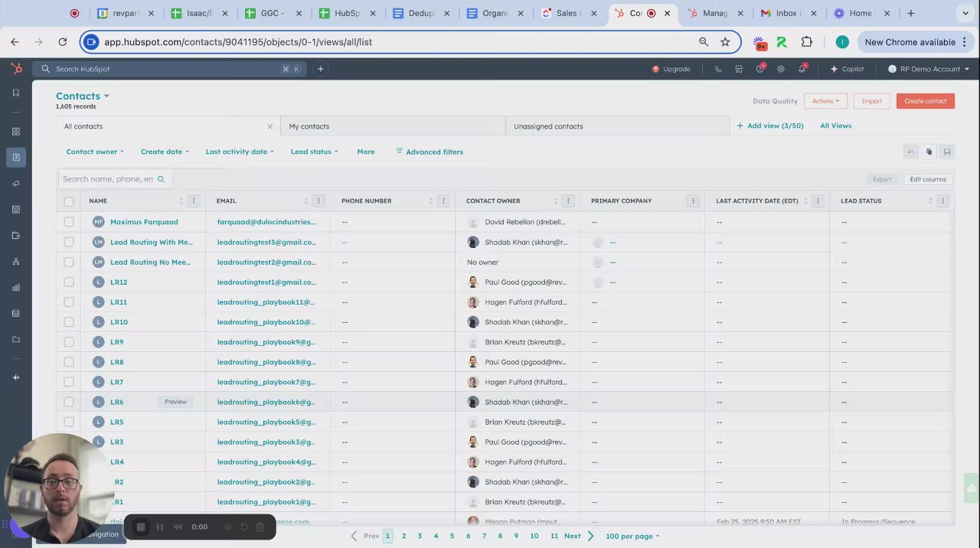Open the calling phone icon in top bar
Screen dimensions: 980x548
[717, 69]
